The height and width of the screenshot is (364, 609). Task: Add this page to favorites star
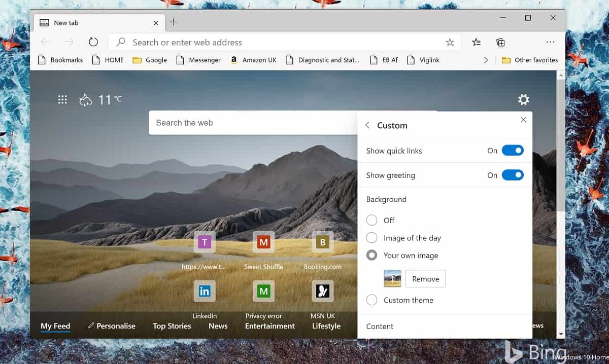450,43
